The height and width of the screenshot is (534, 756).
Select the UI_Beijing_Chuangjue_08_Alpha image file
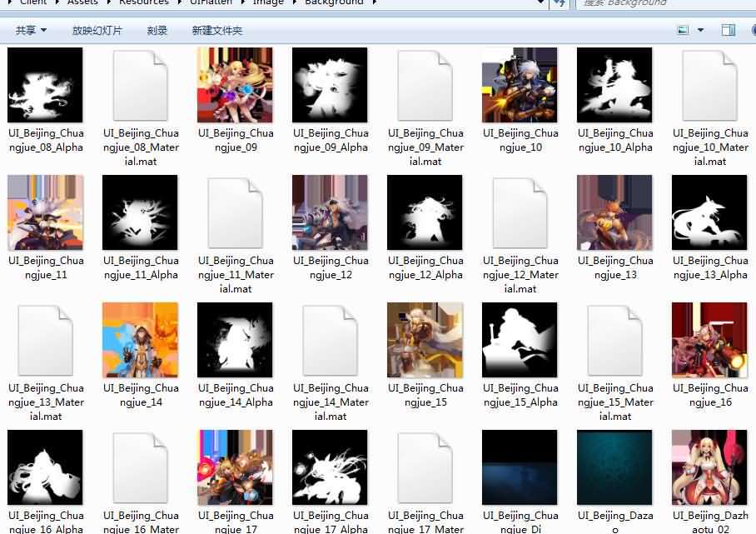point(45,85)
